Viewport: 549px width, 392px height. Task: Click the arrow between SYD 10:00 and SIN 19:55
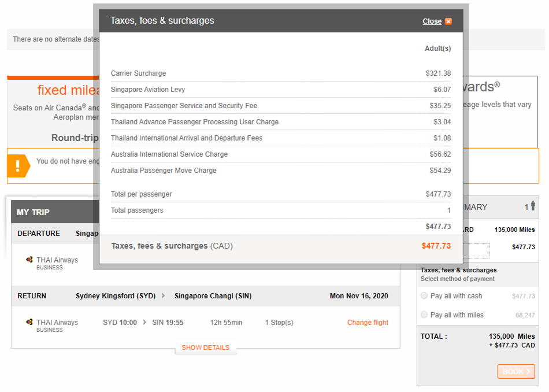point(144,322)
